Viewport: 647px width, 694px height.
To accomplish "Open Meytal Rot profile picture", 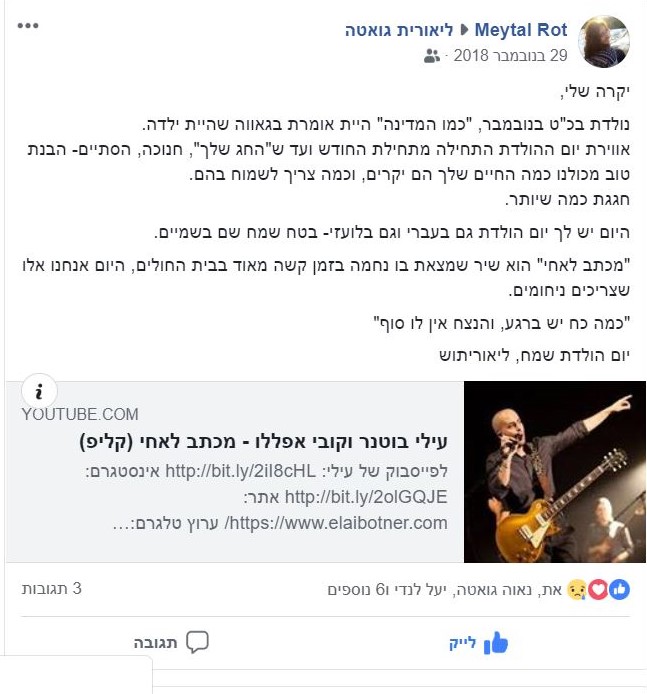I will pos(604,41).
